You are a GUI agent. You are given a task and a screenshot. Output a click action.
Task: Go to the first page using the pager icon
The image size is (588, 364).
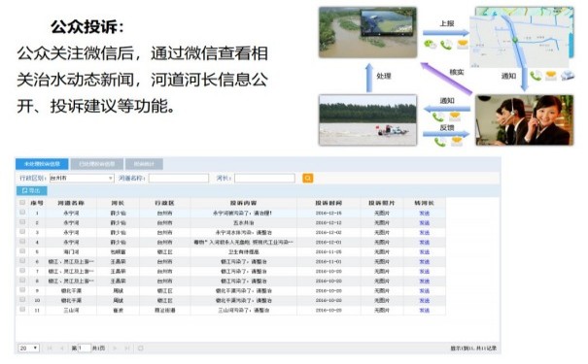pos(50,348)
